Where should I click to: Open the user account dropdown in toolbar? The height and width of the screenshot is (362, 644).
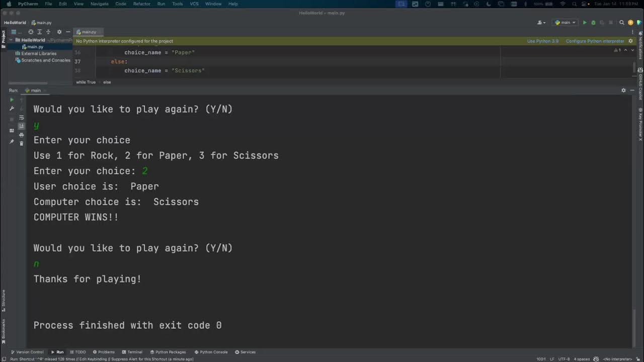coord(541,23)
